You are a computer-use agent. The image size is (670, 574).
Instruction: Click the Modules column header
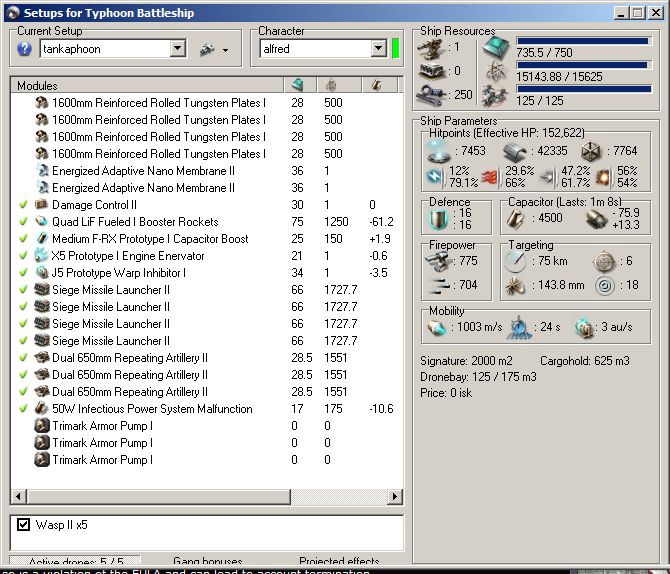[x=147, y=85]
